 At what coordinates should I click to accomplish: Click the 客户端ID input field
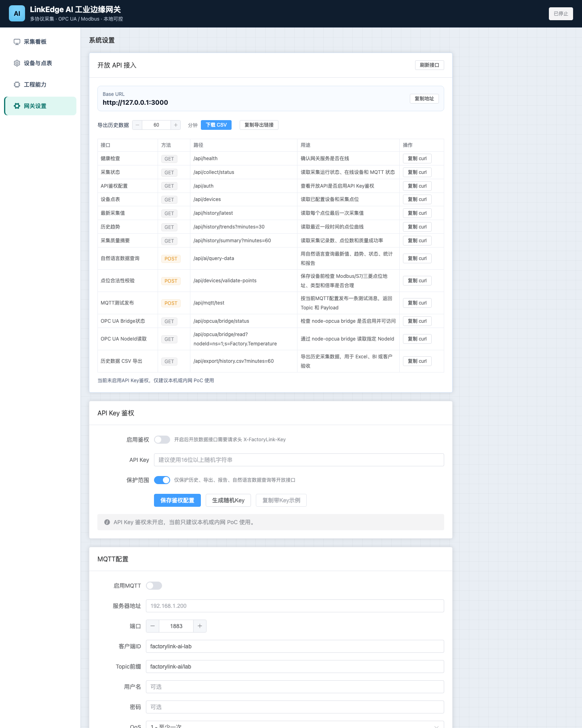click(x=295, y=646)
